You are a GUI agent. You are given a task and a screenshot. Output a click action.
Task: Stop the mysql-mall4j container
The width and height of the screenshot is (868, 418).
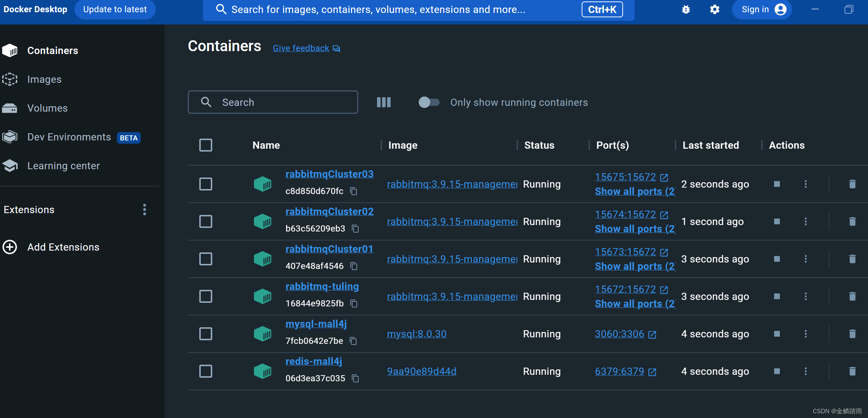click(x=777, y=334)
